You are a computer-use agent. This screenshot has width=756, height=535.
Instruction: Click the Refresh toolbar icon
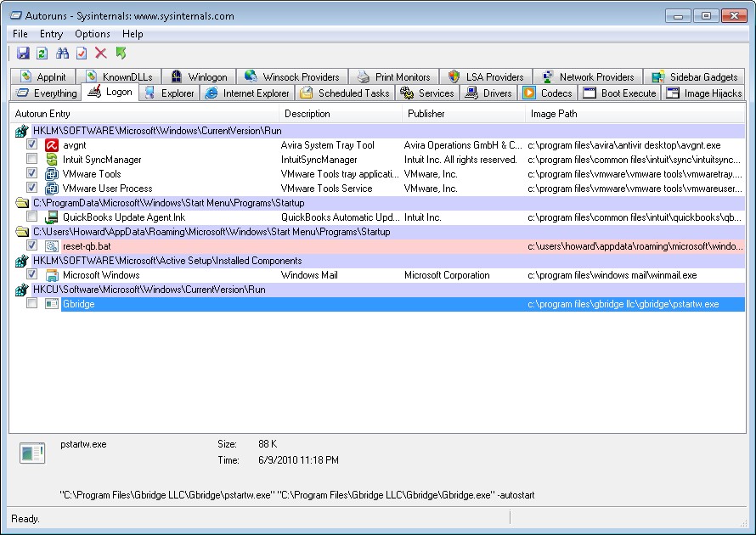coord(42,53)
